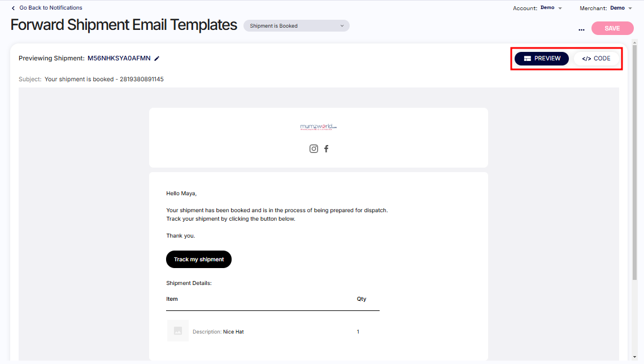Switch to CODE view
644x364 pixels.
point(596,59)
